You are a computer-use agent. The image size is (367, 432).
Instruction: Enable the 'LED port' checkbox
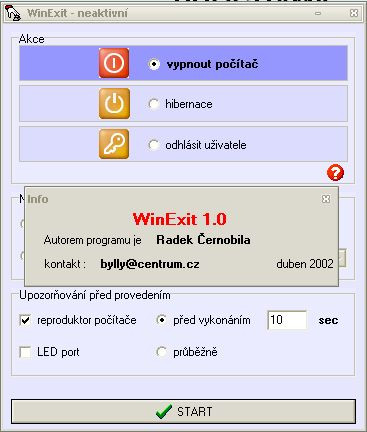[x=25, y=352]
